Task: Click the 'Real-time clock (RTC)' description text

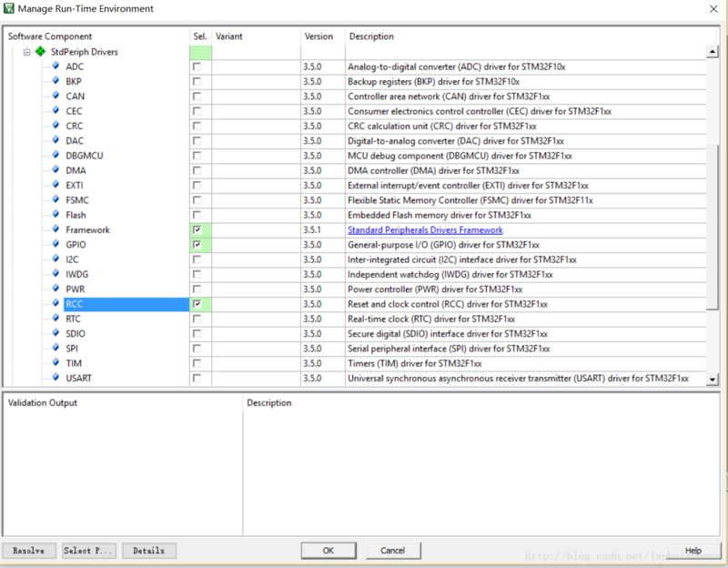Action: click(431, 319)
